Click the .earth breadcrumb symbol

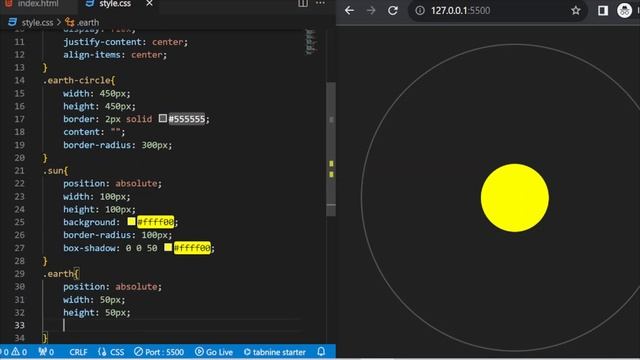[82, 22]
